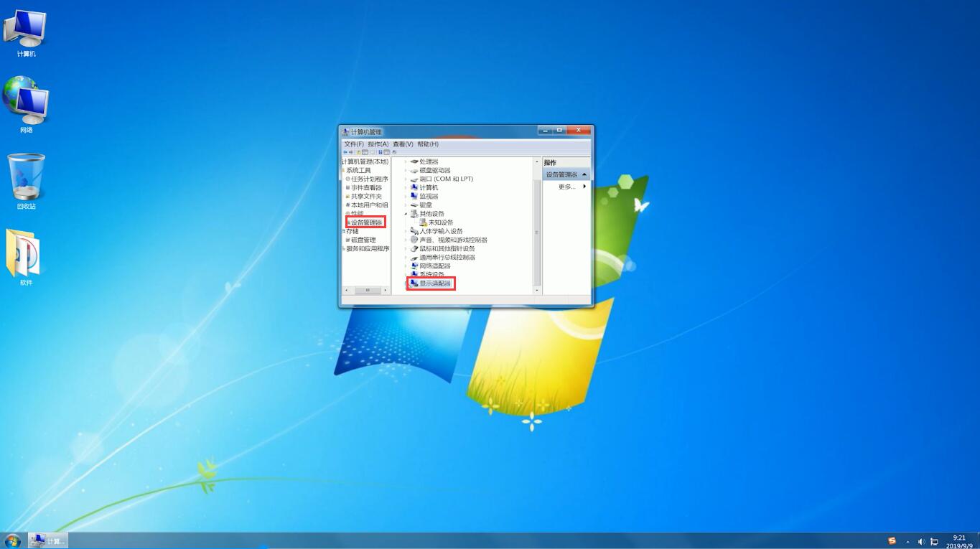The height and width of the screenshot is (549, 980).
Task: Select the 监视器 device icon
Action: 414,196
